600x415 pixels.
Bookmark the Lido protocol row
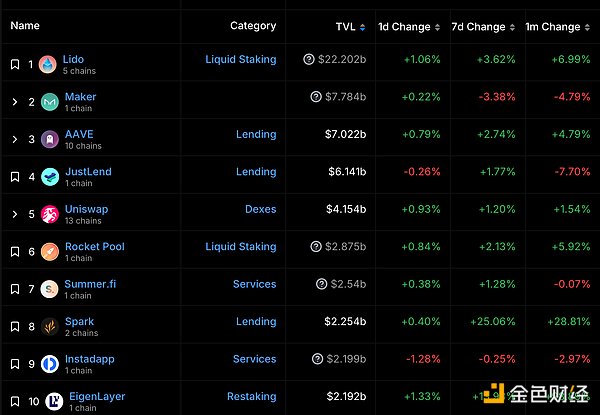15,65
